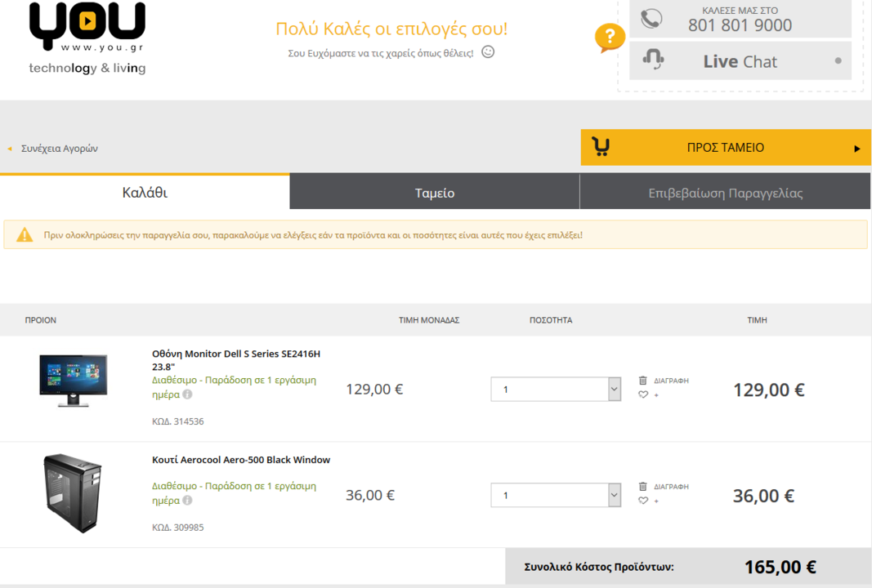Click trash icon for Aerocool case
872x588 pixels.
point(643,486)
